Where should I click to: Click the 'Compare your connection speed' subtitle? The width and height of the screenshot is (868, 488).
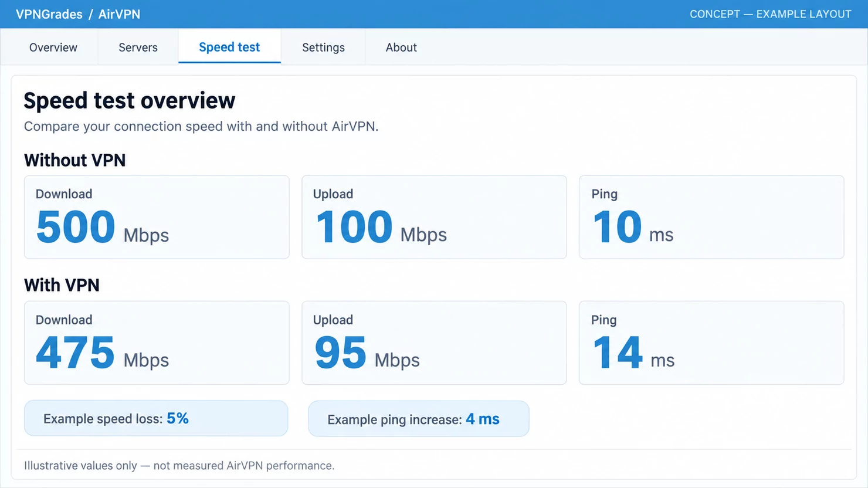[x=201, y=126]
